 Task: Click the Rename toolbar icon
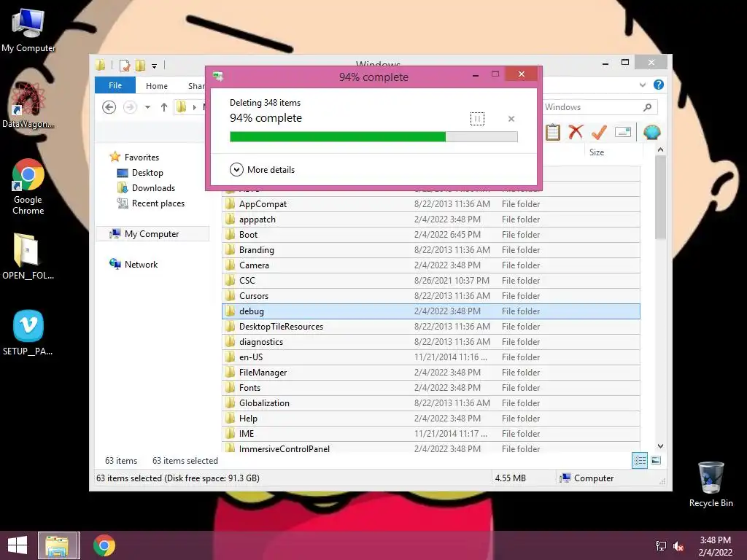pyautogui.click(x=623, y=132)
